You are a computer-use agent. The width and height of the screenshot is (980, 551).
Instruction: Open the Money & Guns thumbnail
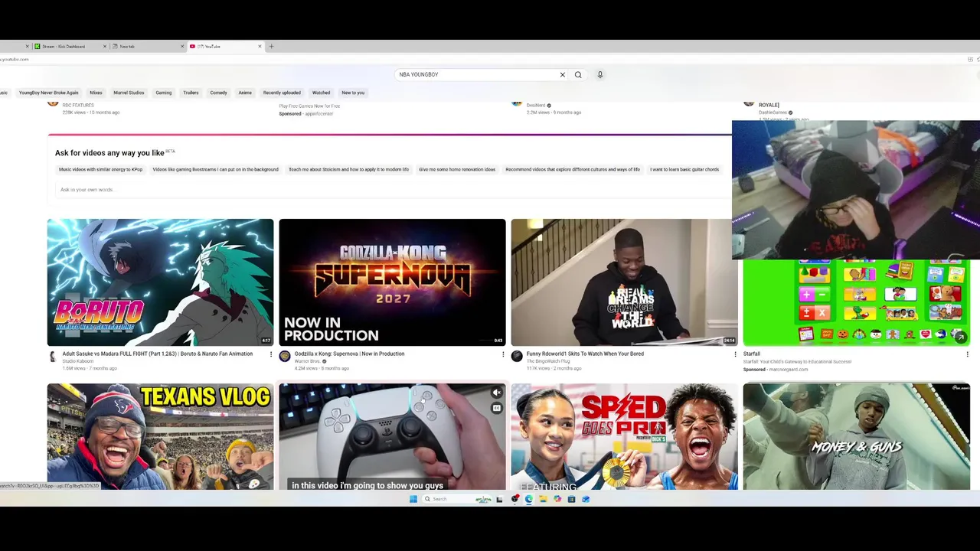point(856,437)
